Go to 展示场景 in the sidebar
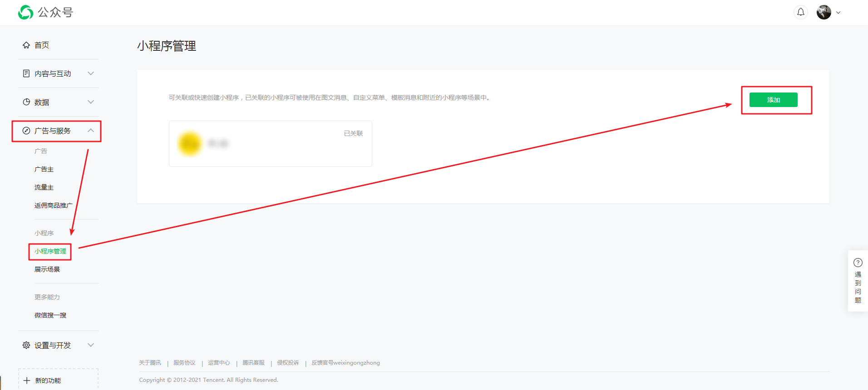 (47, 269)
